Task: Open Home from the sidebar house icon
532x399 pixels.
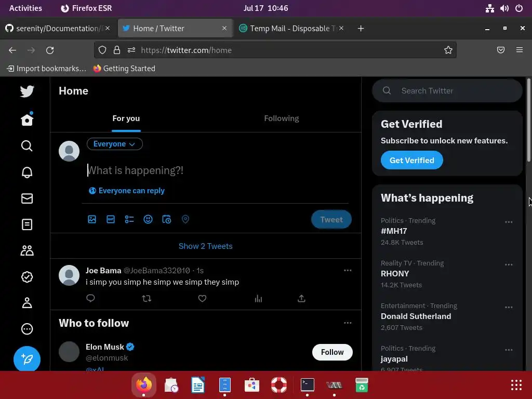Action: click(27, 119)
